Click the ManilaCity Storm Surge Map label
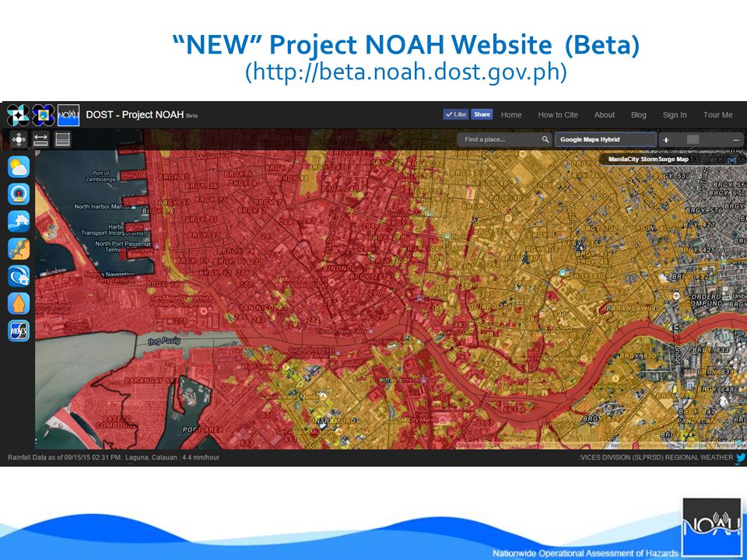 click(x=648, y=159)
